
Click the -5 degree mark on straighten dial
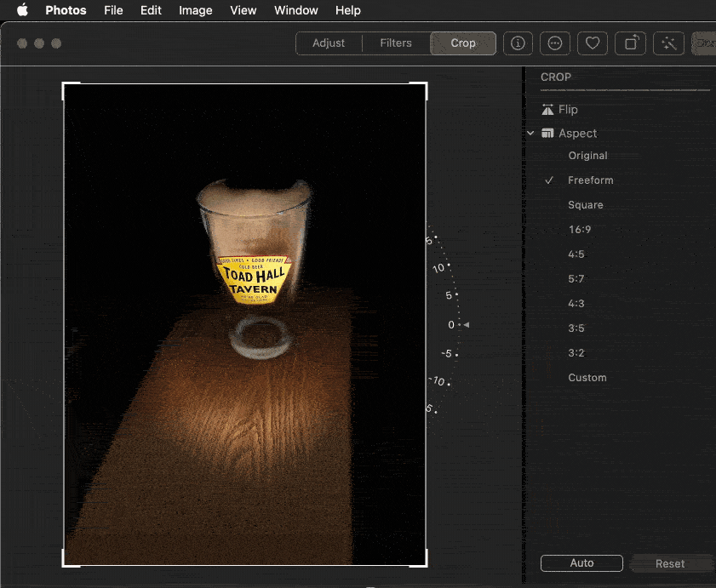446,354
